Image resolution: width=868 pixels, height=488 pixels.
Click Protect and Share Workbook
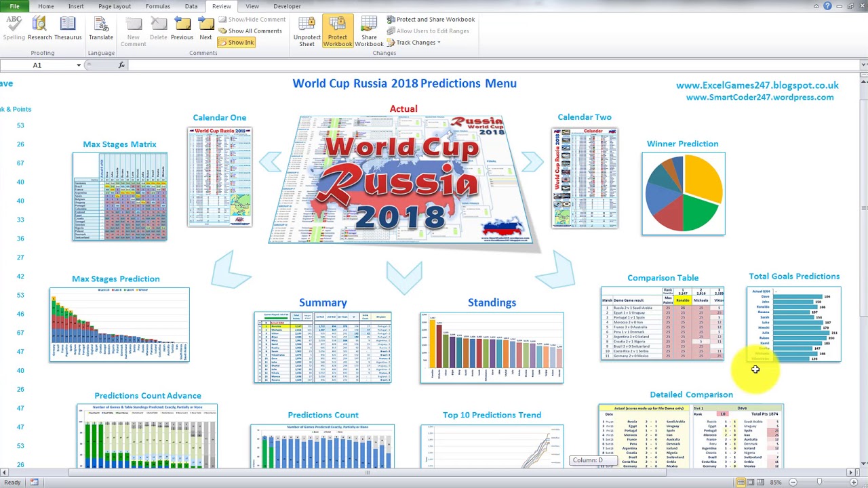pyautogui.click(x=431, y=20)
